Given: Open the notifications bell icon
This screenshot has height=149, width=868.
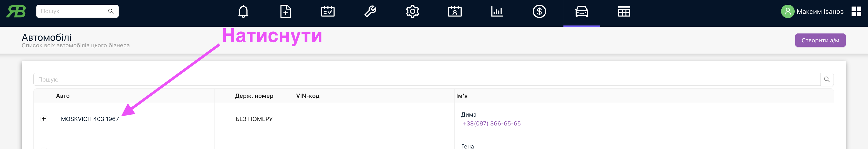Looking at the screenshot, I should 243,12.
